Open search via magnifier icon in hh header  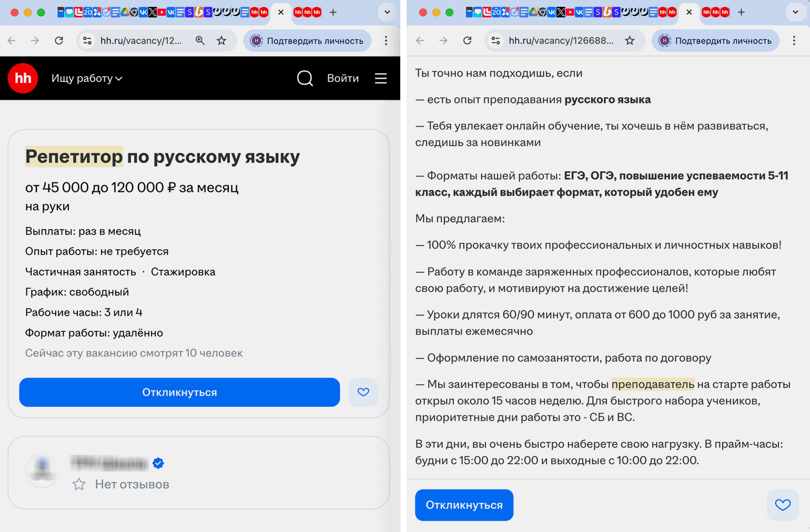305,78
